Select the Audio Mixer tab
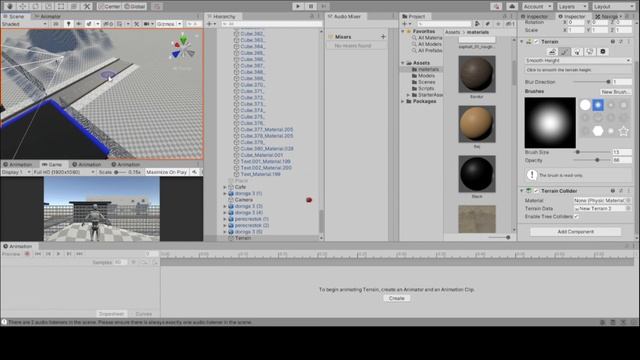 345,16
